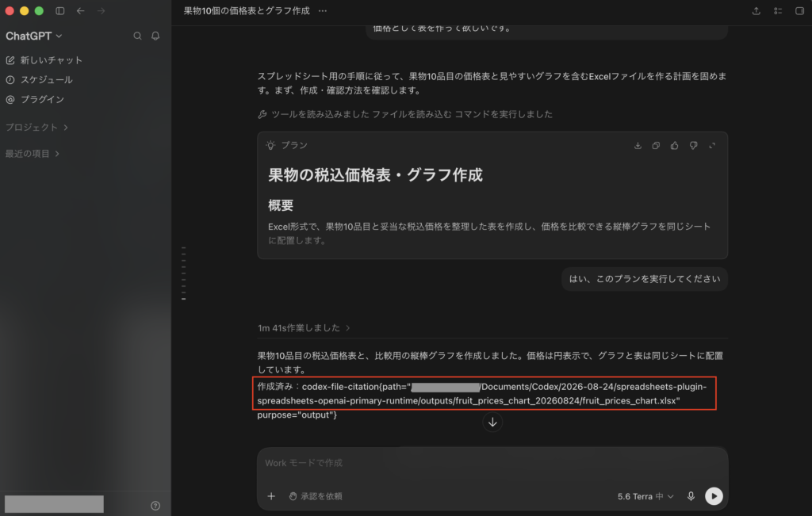Open the task list icon at top right
Screen dimensions: 812x516
tap(778, 10)
